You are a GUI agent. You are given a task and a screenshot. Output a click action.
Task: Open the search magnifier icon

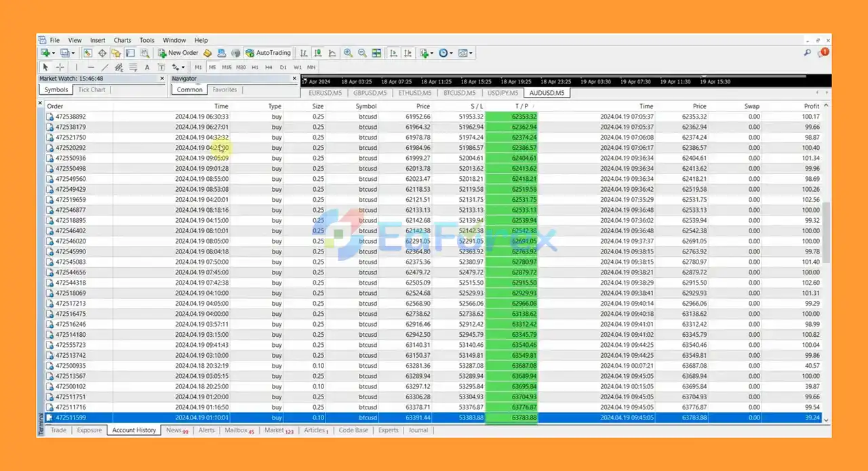pos(807,53)
